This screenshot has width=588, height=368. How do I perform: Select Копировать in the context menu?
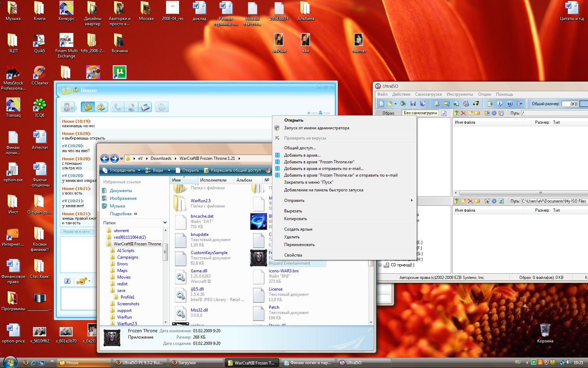tap(345, 219)
